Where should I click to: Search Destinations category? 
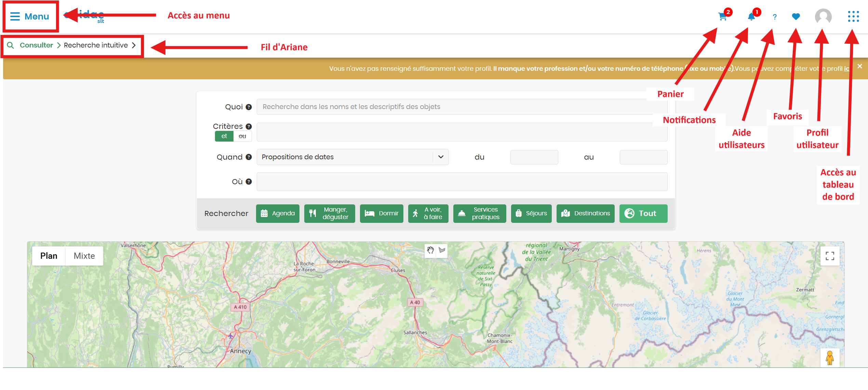click(x=586, y=214)
